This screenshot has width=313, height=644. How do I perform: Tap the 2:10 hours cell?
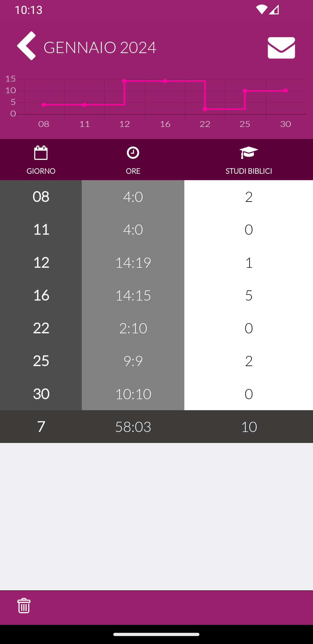click(133, 328)
